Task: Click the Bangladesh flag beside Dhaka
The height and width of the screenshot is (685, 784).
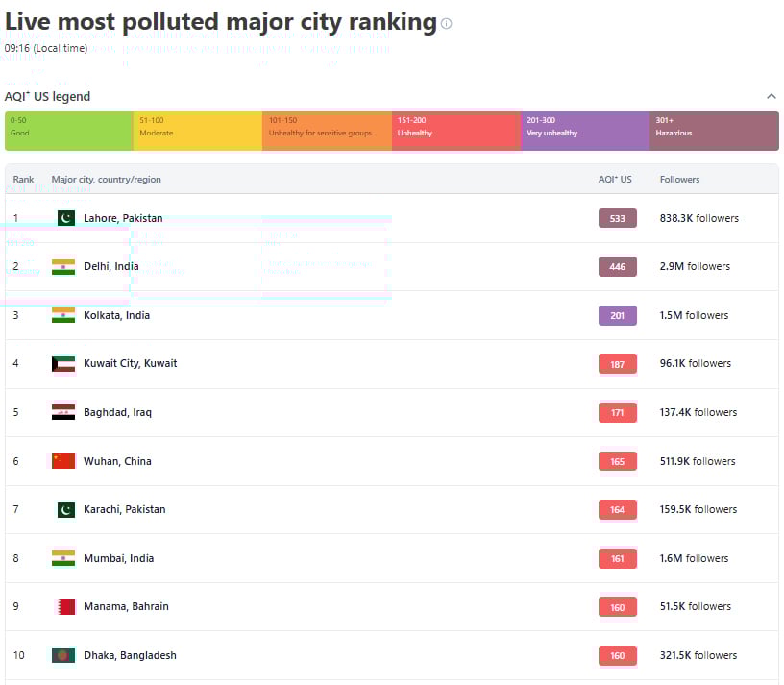Action: [x=63, y=655]
